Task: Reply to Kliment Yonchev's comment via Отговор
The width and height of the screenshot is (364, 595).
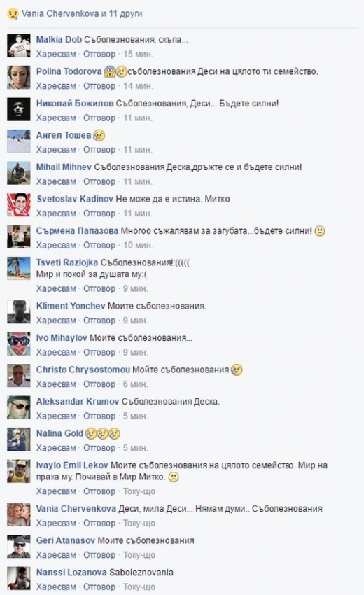Action: pos(99,321)
